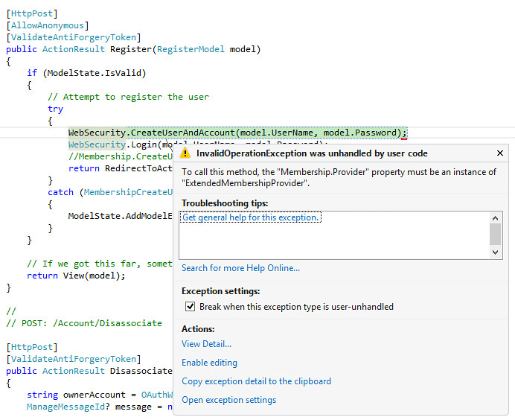Click 'Copy exception detail to the clipboard'
The height and width of the screenshot is (420, 515).
[x=256, y=381]
